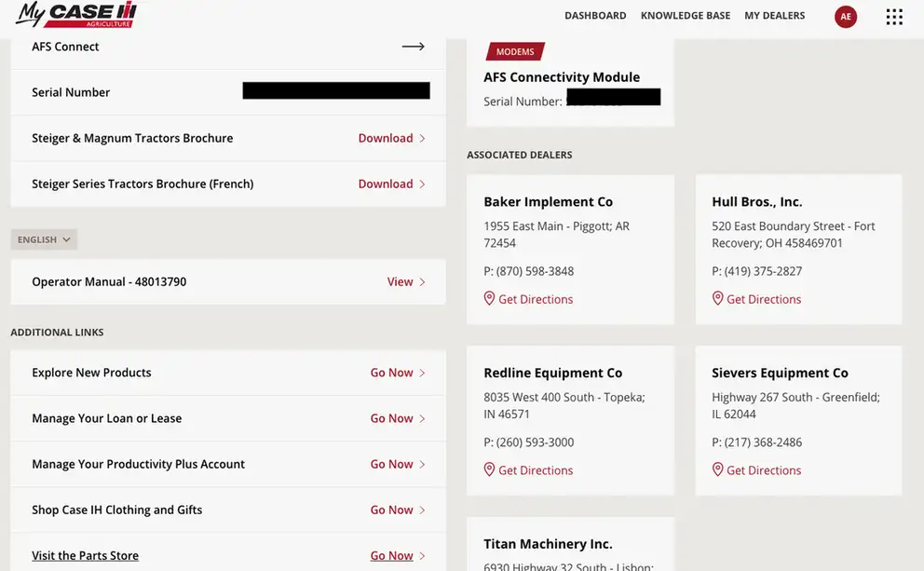Click the Visit the Parts Store label
This screenshot has width=924, height=571.
click(x=86, y=556)
